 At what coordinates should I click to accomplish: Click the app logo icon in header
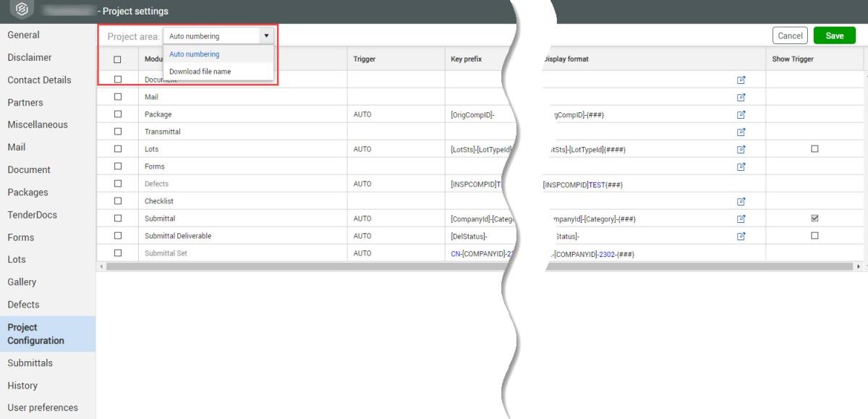[x=22, y=10]
